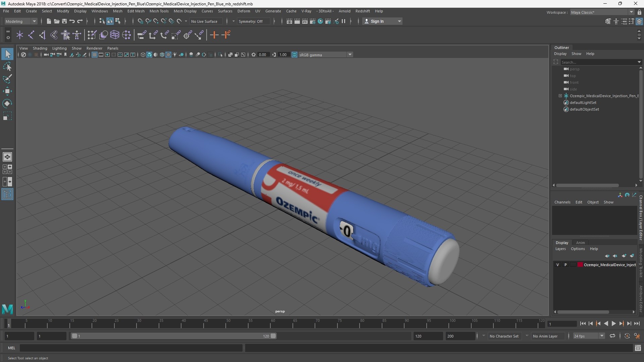Toggle layer visibility V box
The image size is (644, 362).
(x=557, y=265)
